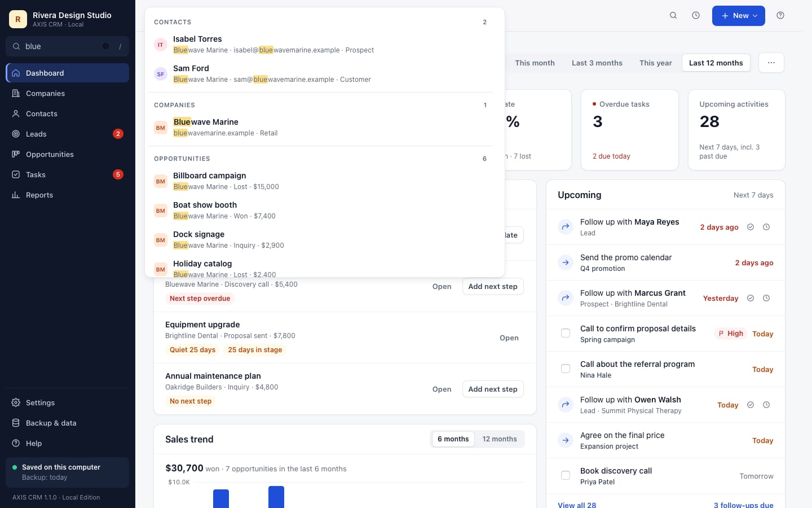
Task: Open Settings from the sidebar
Action: 67,402
